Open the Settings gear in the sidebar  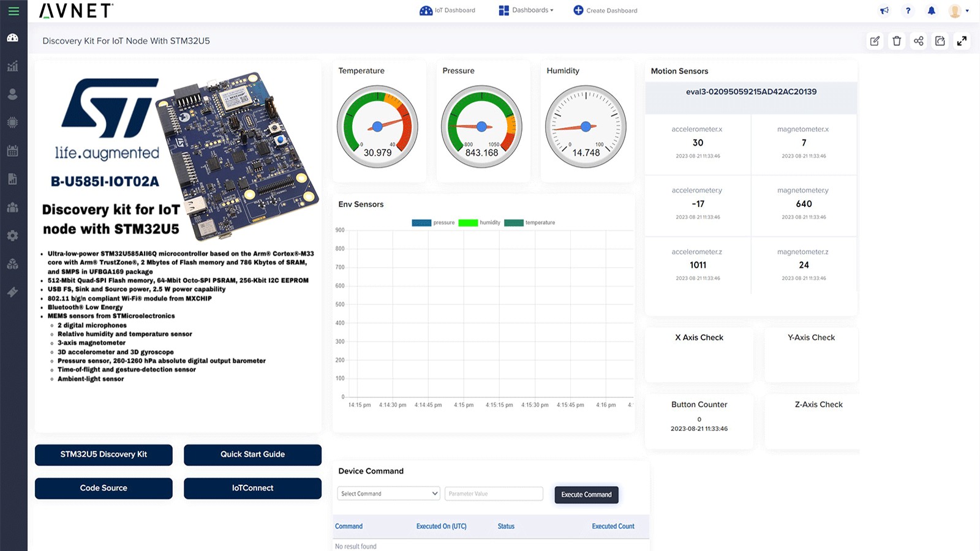(13, 235)
